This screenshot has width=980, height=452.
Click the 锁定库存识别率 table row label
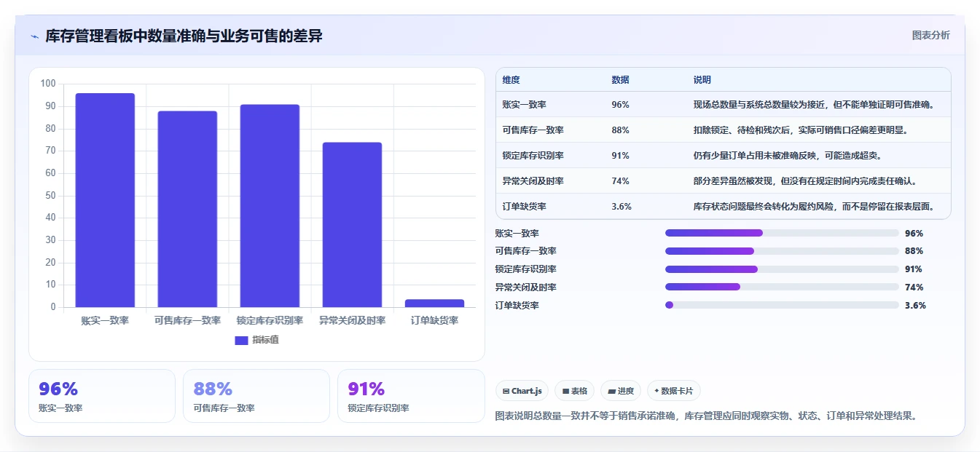533,156
